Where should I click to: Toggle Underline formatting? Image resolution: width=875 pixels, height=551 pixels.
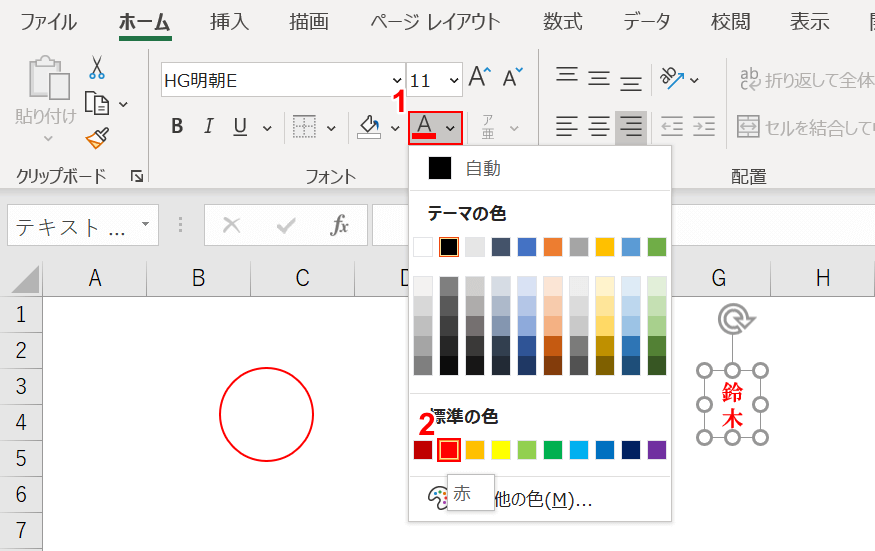point(240,127)
